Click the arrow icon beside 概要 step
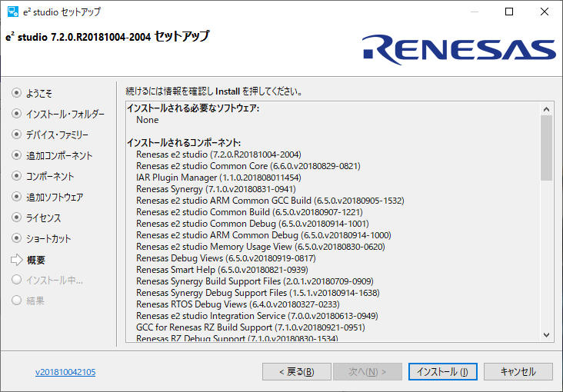 point(16,260)
